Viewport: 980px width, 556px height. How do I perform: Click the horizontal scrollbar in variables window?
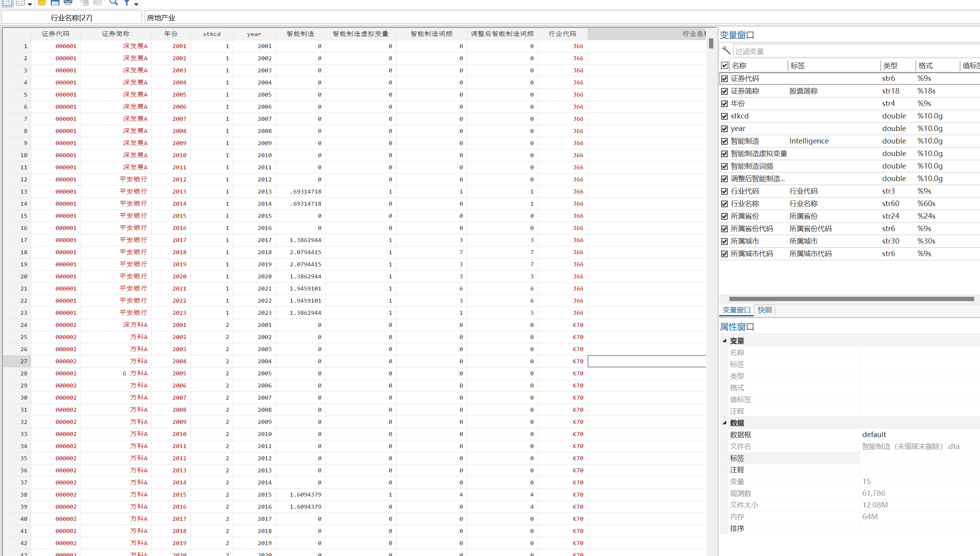point(851,299)
